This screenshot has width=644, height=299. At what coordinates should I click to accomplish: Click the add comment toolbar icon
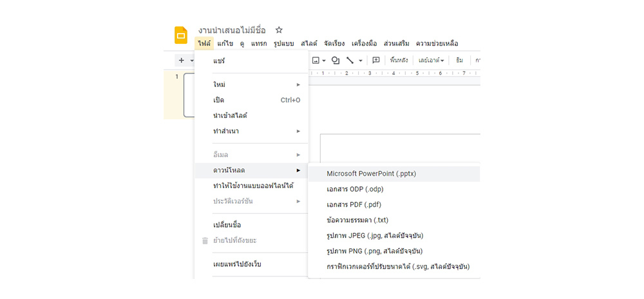pos(376,61)
